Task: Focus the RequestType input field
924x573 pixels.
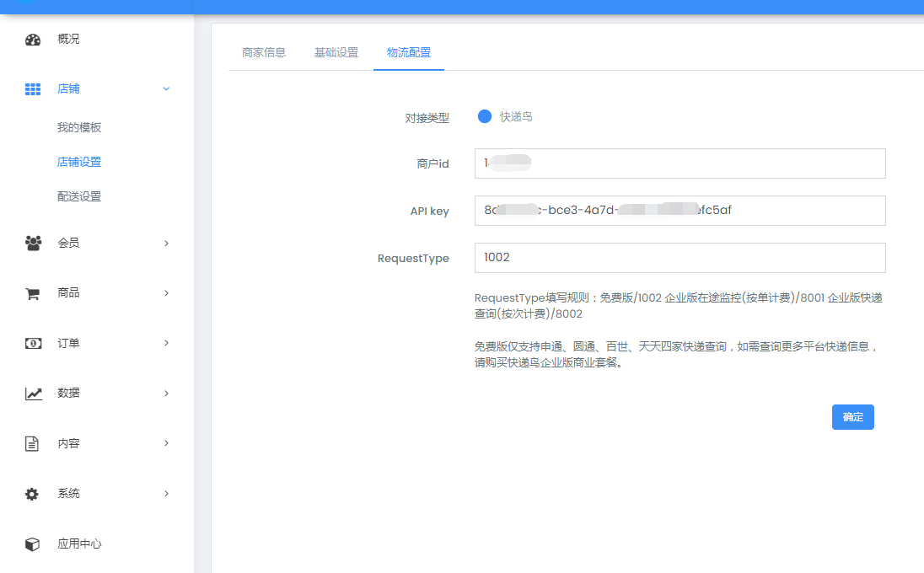Action: click(680, 258)
